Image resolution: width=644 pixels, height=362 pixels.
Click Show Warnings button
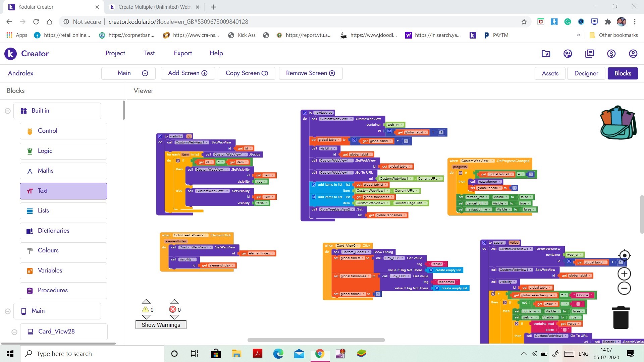161,325
